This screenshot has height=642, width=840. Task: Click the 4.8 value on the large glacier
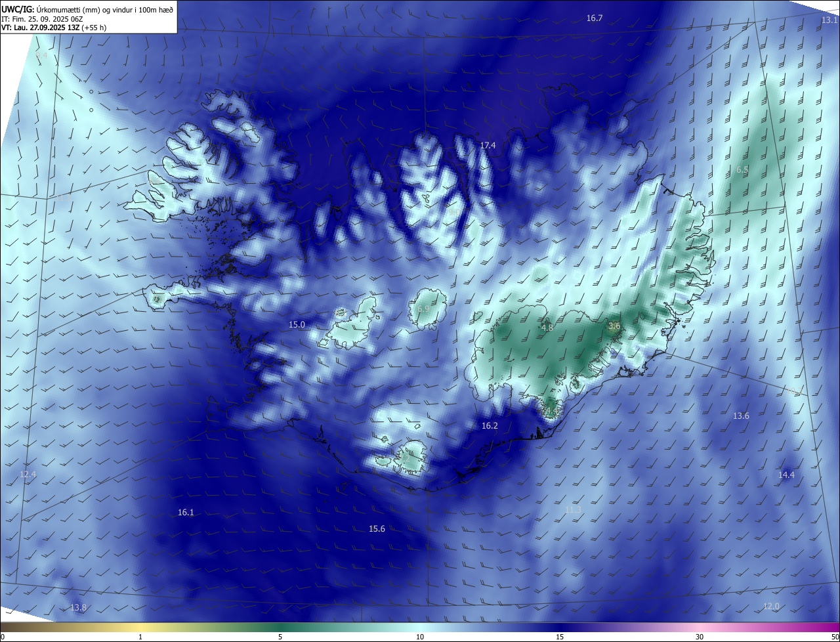[x=547, y=328]
